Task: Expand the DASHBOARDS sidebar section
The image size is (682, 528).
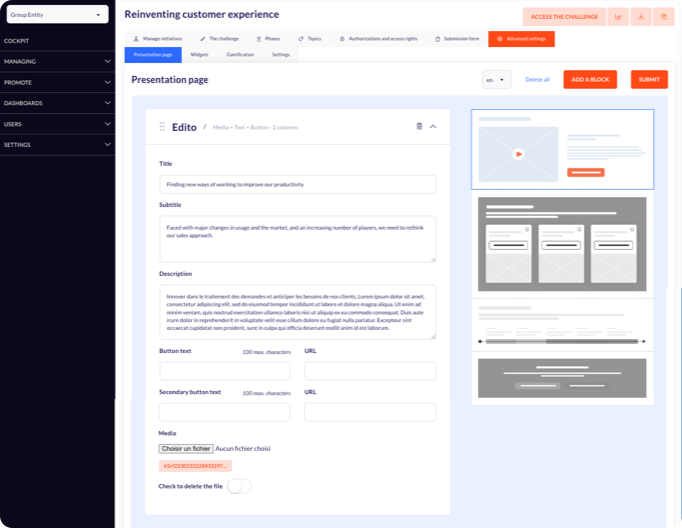Action: click(x=57, y=103)
